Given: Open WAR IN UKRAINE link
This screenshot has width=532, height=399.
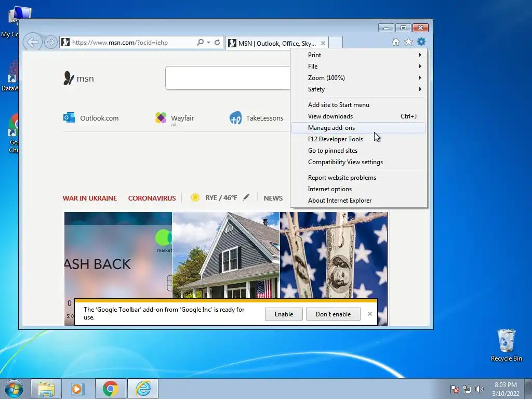Looking at the screenshot, I should 89,198.
